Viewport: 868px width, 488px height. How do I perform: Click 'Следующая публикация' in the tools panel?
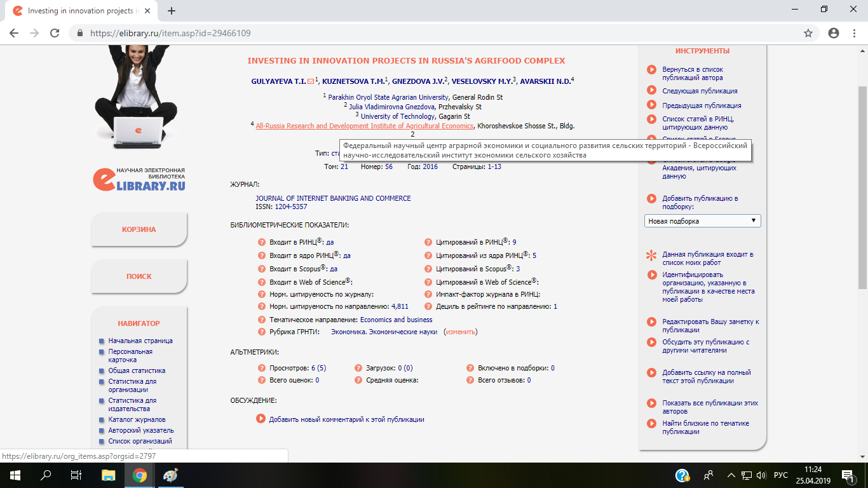click(x=700, y=91)
